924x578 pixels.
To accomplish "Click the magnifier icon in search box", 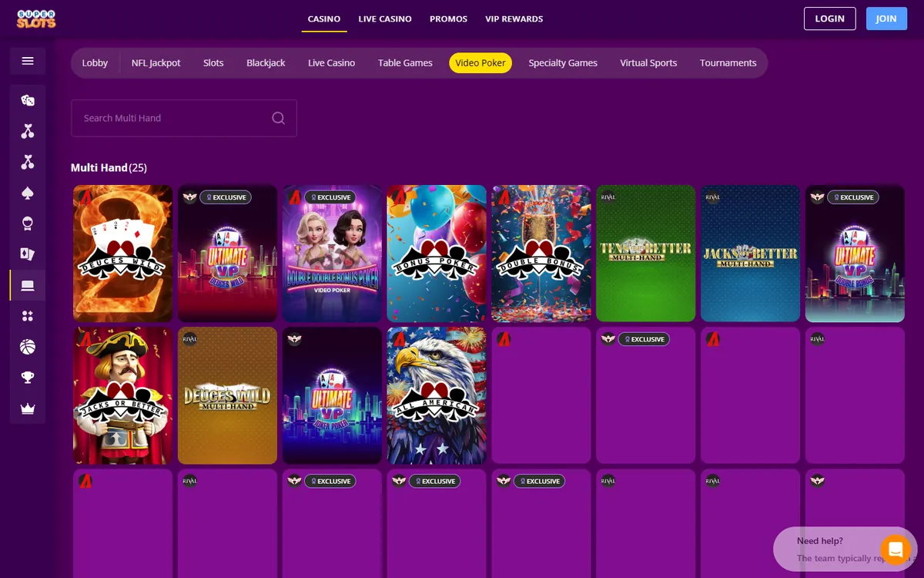I will pyautogui.click(x=278, y=118).
